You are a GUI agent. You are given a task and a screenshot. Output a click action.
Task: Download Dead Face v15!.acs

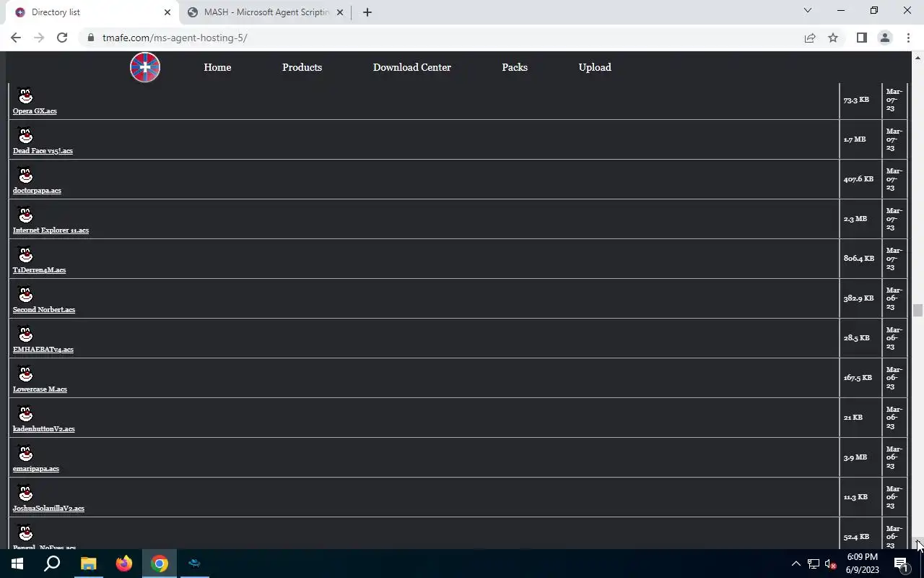coord(43,151)
